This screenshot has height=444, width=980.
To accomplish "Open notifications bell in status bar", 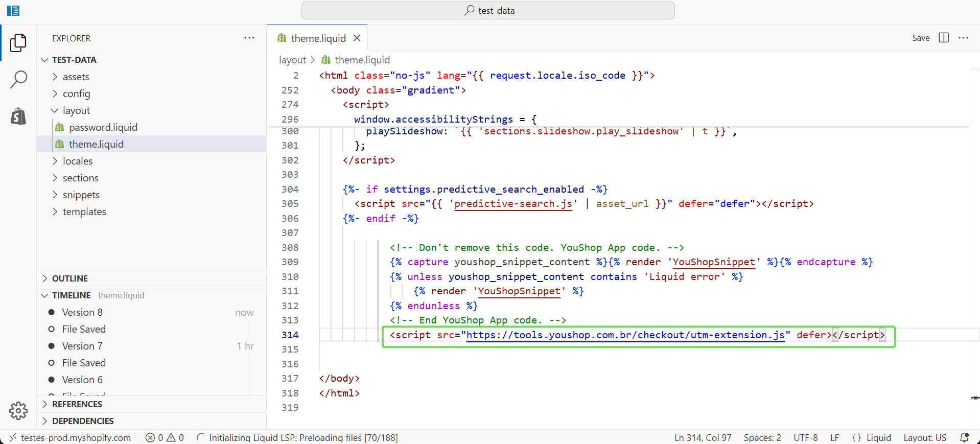I will 964,437.
